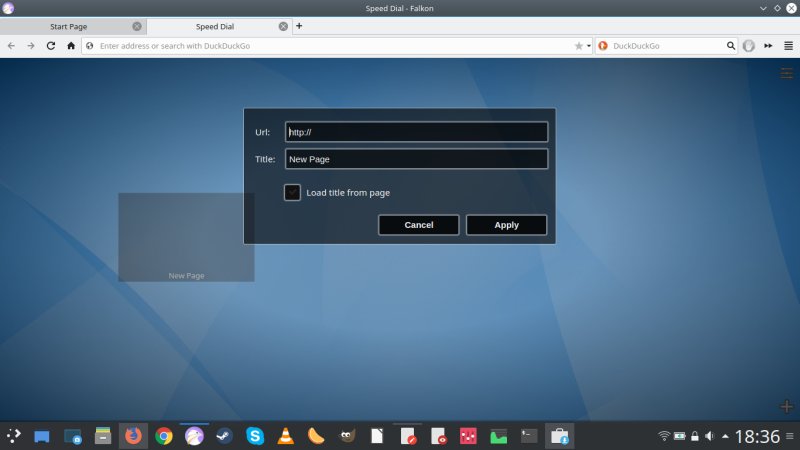Open battery status tray icon
This screenshot has height=450, width=800.
pyautogui.click(x=680, y=436)
